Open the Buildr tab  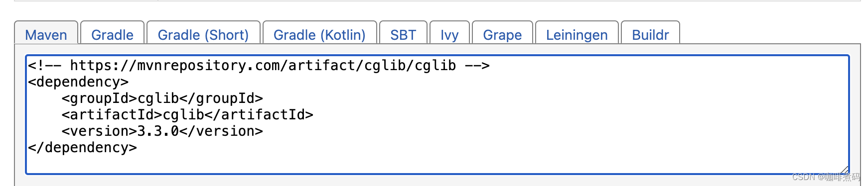(650, 34)
